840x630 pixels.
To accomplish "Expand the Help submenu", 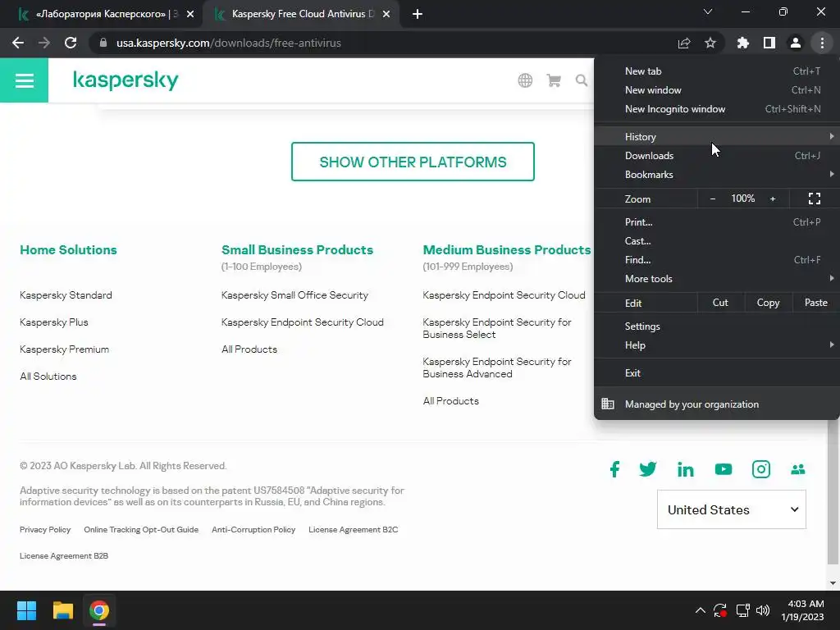I will (x=717, y=345).
